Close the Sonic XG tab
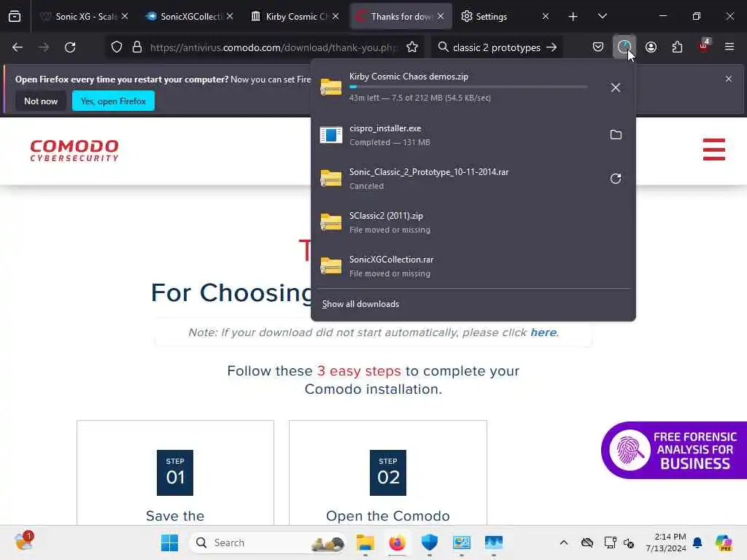Screen dimensions: 747x560 [x=125, y=16]
